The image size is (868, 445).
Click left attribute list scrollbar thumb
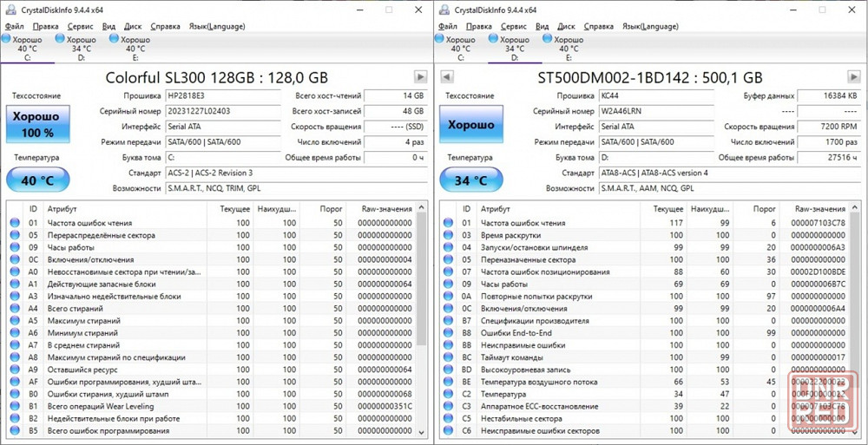tap(421, 279)
